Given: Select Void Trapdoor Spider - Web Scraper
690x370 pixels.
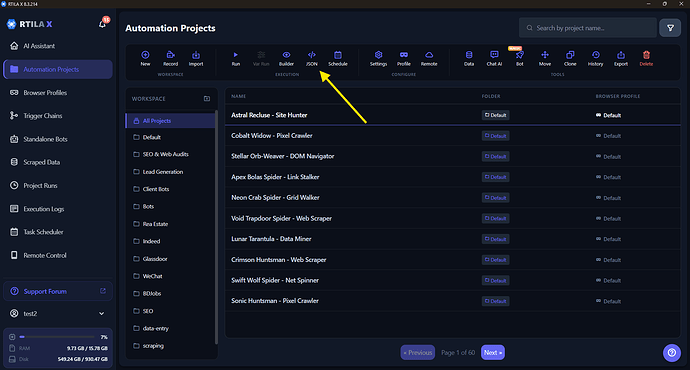Looking at the screenshot, I should click(453, 218).
